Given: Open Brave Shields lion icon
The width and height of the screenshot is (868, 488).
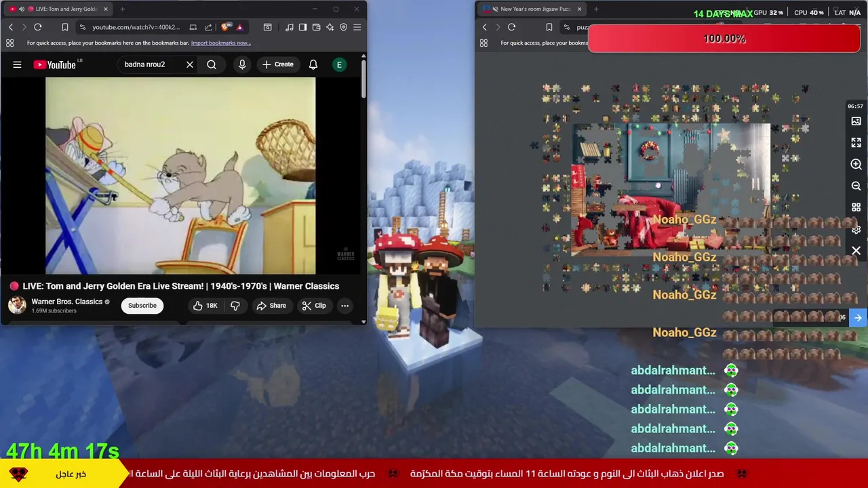Looking at the screenshot, I should [226, 27].
